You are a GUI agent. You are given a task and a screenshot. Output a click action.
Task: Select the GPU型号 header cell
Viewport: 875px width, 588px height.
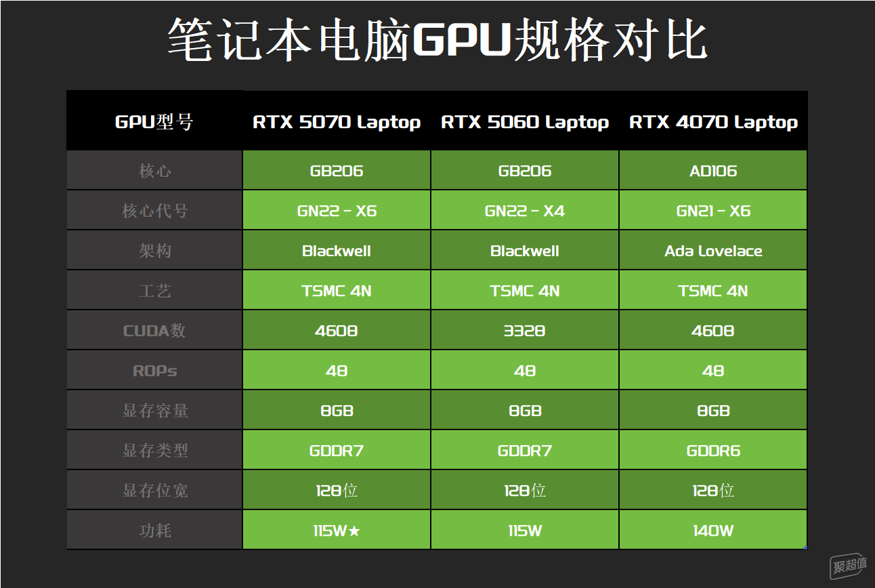[154, 122]
